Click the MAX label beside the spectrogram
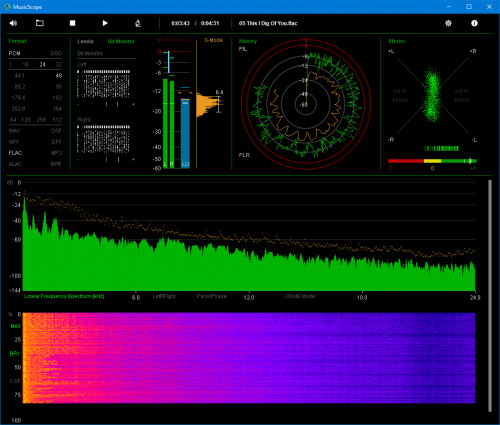Viewport: 500px width, 425px height. tap(15, 326)
